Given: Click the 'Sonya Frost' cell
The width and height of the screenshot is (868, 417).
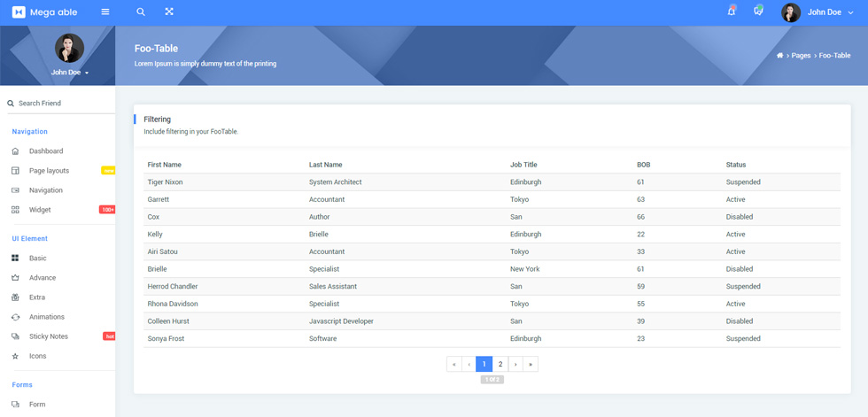Looking at the screenshot, I should (167, 338).
